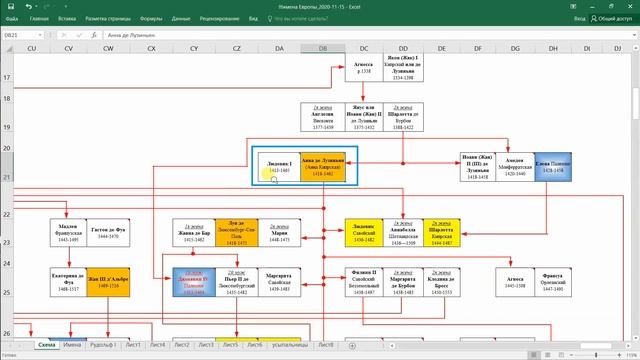Viewport: 640px width, 360px height.
Task: Switch to the Главная ribbon tab
Action: 39,19
